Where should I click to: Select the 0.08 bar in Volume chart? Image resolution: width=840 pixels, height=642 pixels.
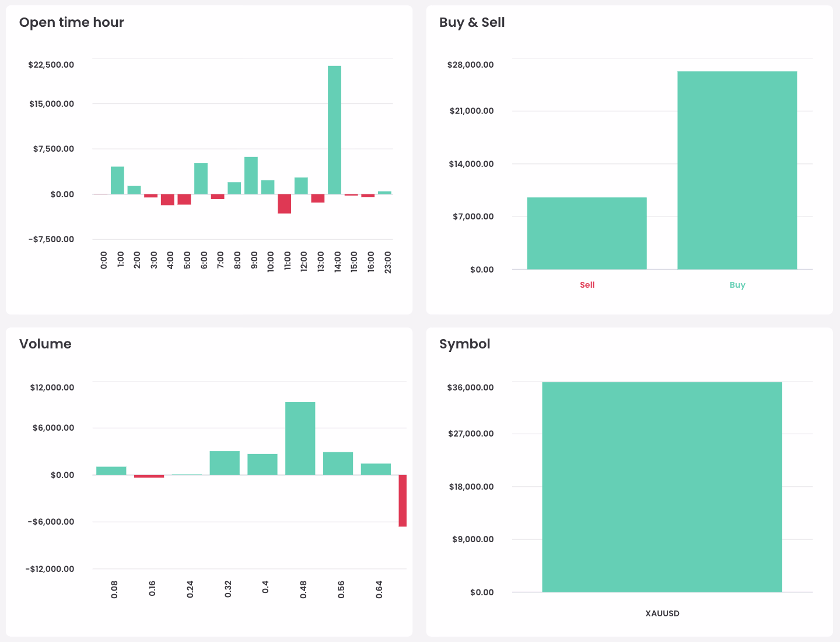(x=111, y=471)
